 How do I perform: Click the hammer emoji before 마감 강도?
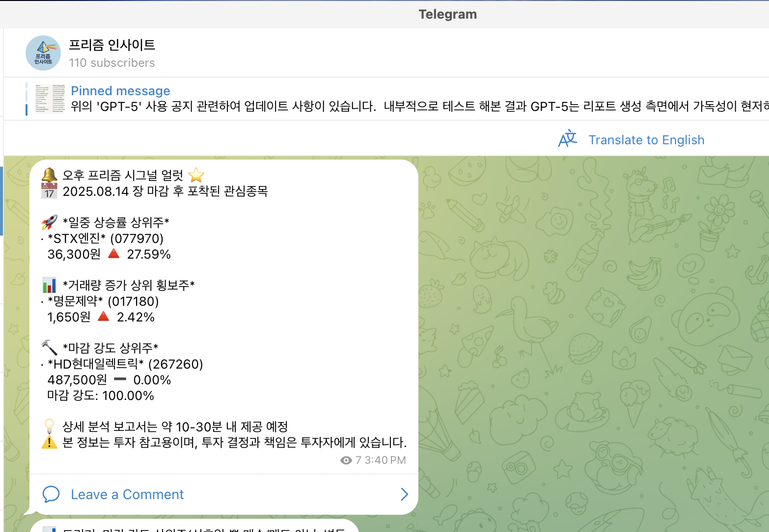(49, 348)
